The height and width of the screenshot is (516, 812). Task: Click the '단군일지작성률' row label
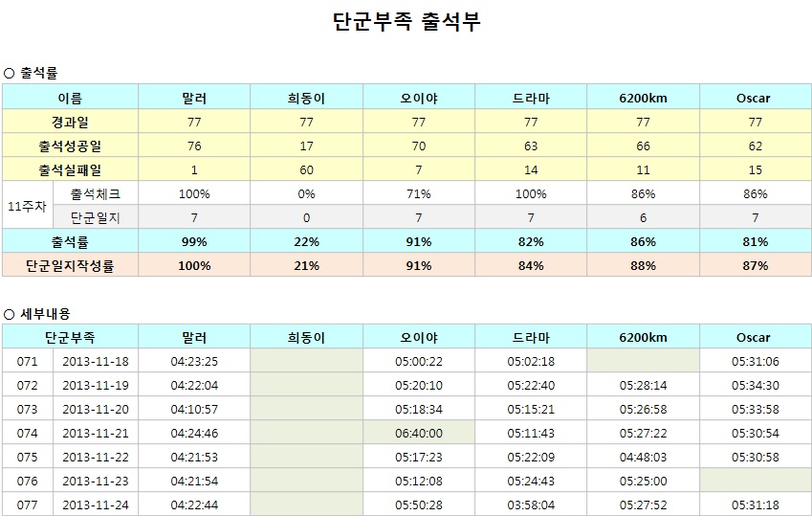click(x=70, y=265)
